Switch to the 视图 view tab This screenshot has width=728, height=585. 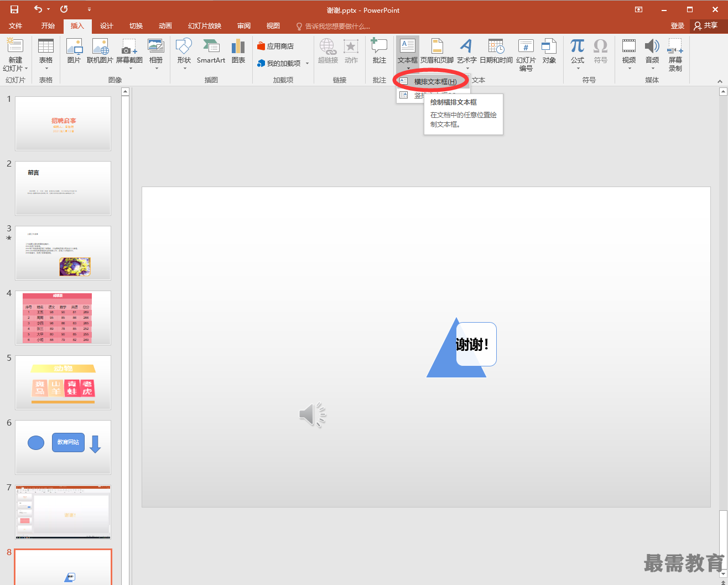coord(273,26)
